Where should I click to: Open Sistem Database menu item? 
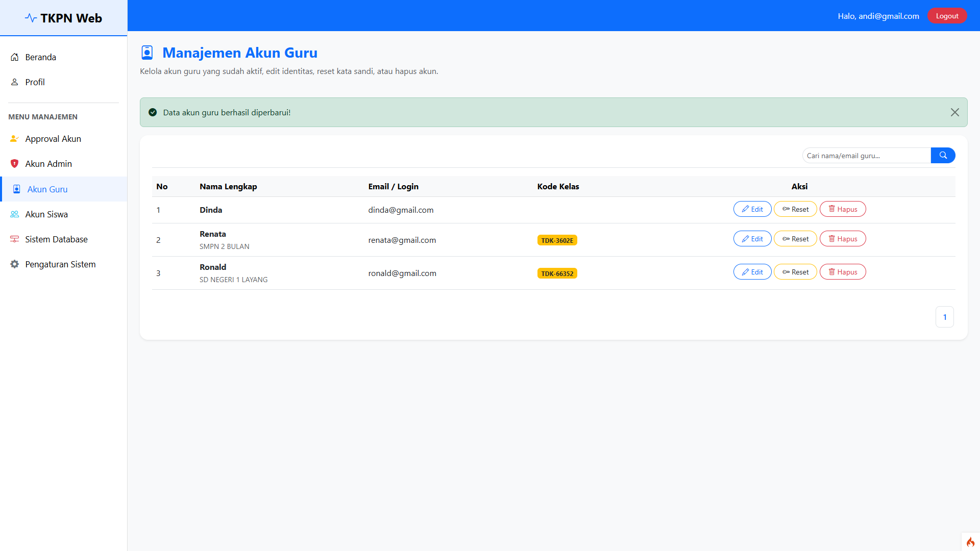pyautogui.click(x=56, y=239)
